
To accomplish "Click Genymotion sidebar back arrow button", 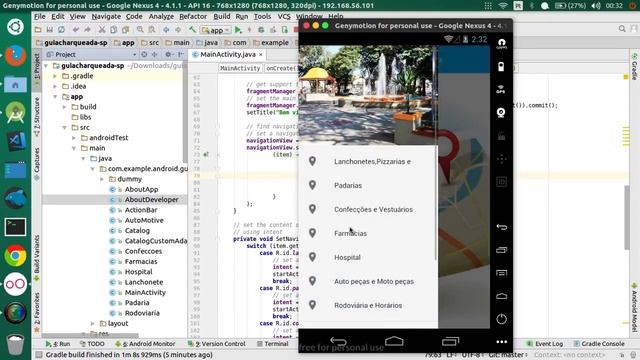I will [x=502, y=227].
